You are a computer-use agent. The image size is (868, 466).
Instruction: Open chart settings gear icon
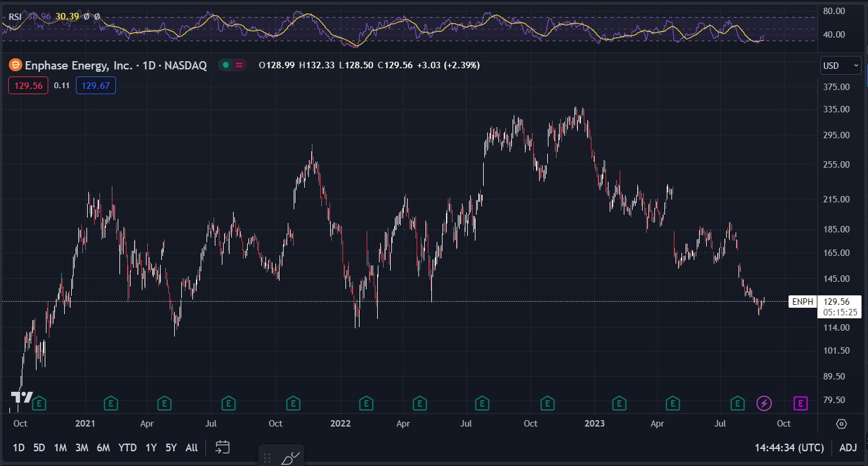(841, 424)
